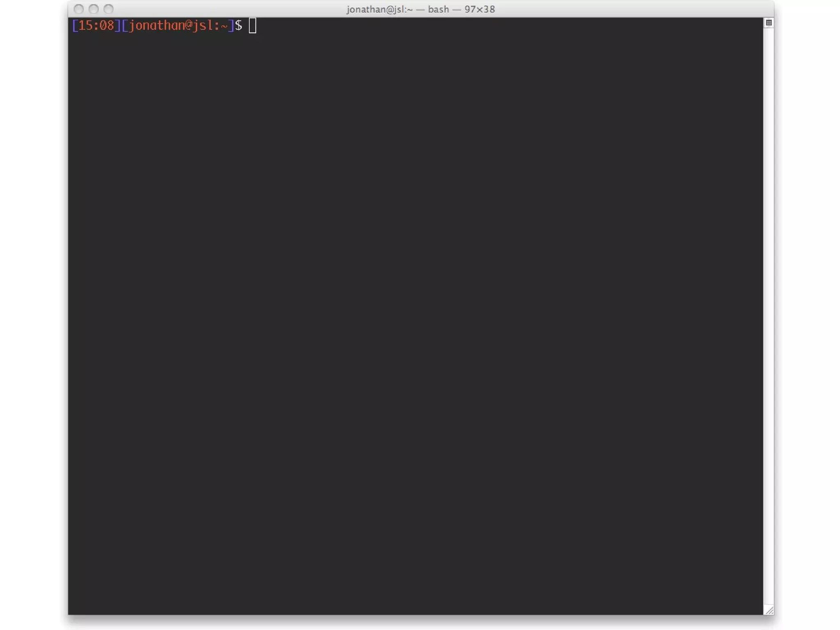
Task: Click the split pane icon above the scrollbar
Action: point(769,23)
